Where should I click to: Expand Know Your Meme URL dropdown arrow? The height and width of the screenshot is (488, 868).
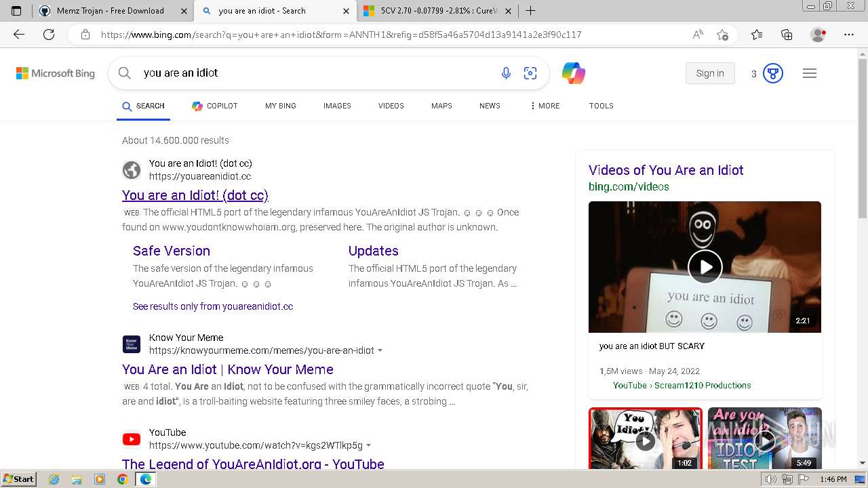coord(380,350)
